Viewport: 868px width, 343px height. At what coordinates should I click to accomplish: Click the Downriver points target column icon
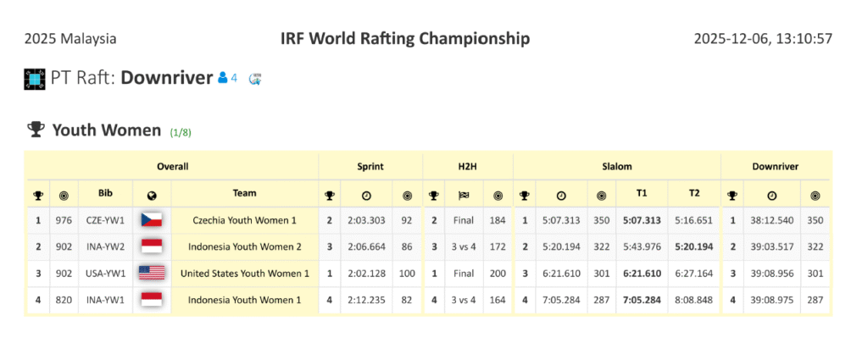point(814,194)
